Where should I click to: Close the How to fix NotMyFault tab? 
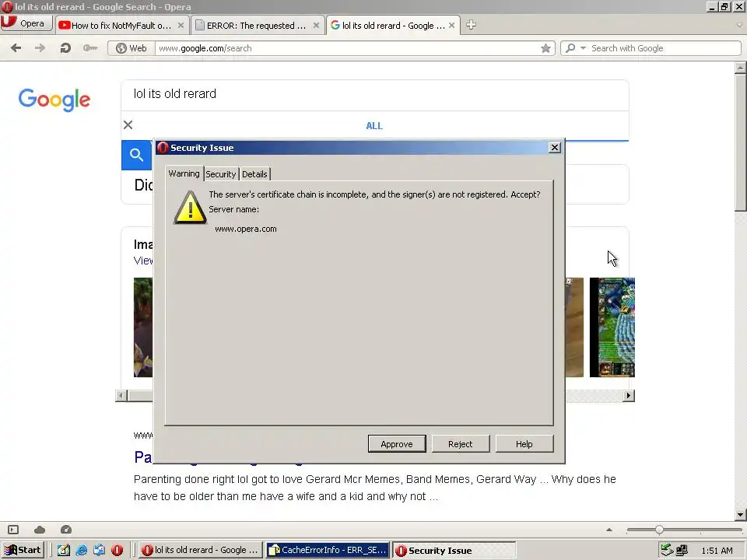click(181, 25)
